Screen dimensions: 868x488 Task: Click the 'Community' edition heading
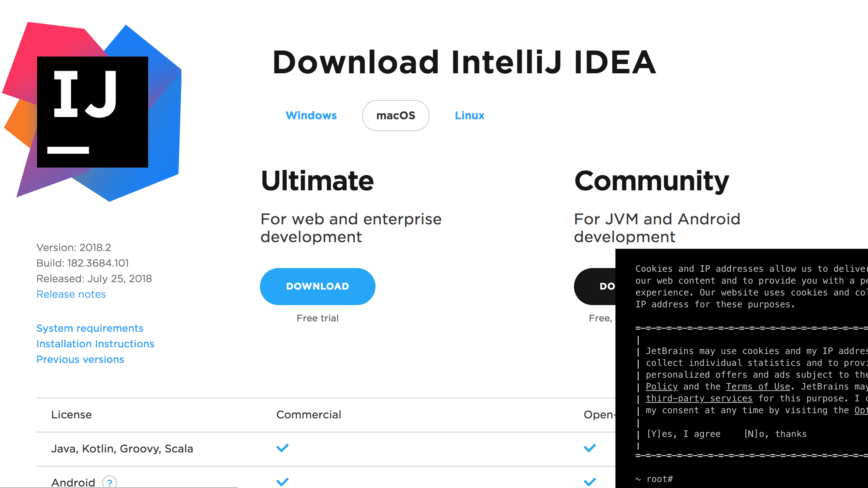click(x=652, y=181)
